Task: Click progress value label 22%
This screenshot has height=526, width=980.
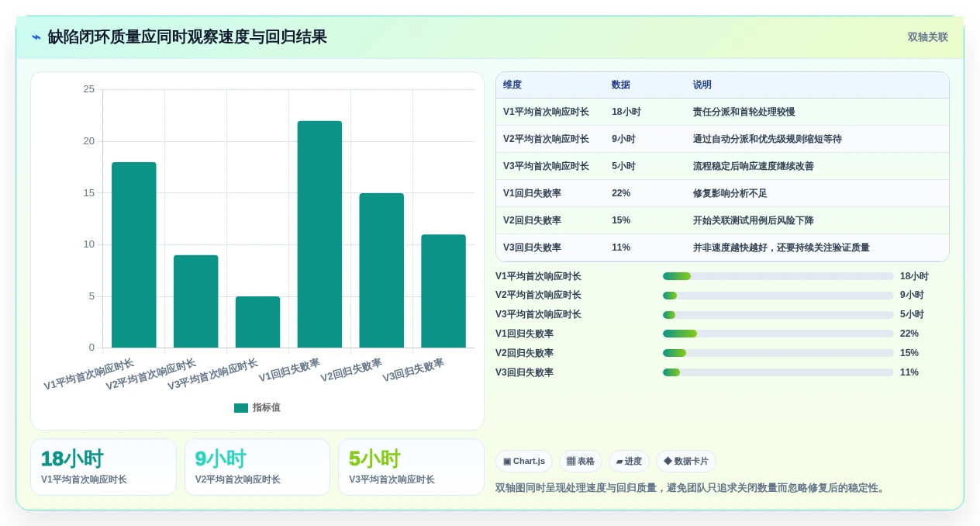Action: [x=909, y=334]
